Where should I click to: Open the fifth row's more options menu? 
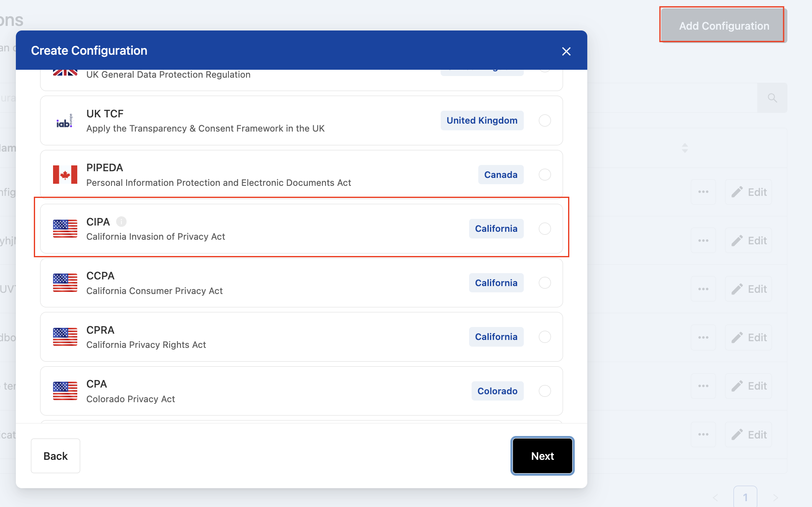[x=703, y=386]
